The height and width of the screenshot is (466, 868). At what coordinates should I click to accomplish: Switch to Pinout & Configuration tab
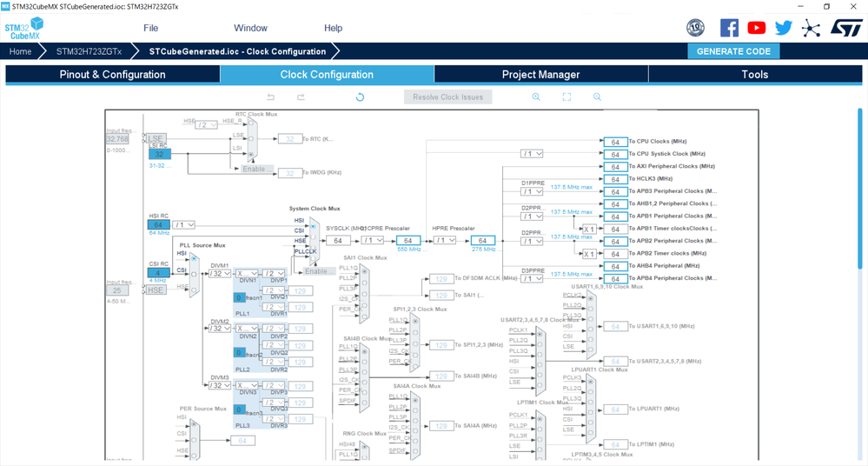click(112, 74)
